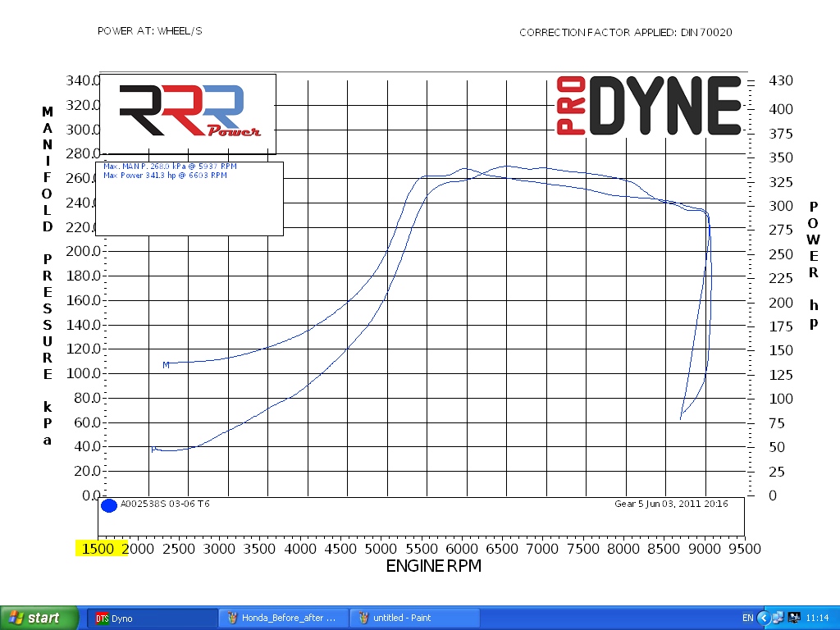Click the EN language indicator
The width and height of the screenshot is (840, 630).
point(747,618)
